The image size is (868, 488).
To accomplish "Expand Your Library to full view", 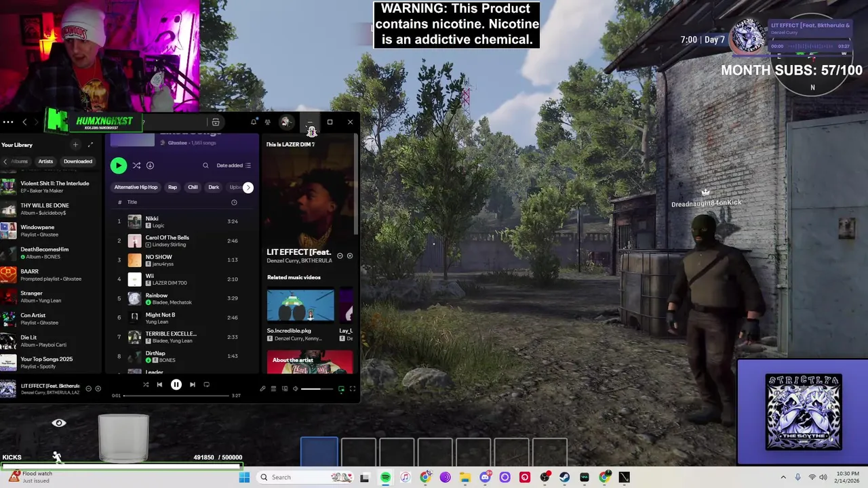I will tap(90, 144).
